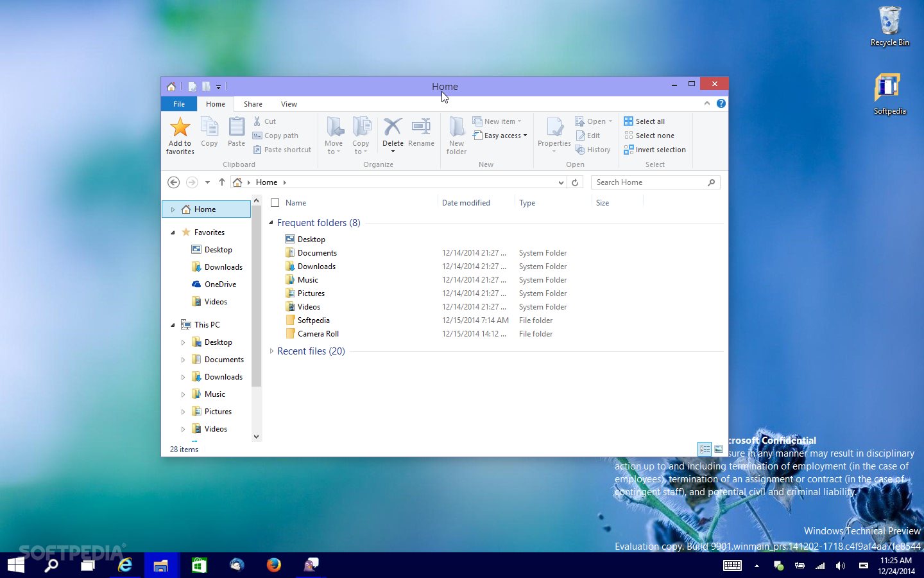Click the Delete icon in the ribbon

pyautogui.click(x=393, y=127)
